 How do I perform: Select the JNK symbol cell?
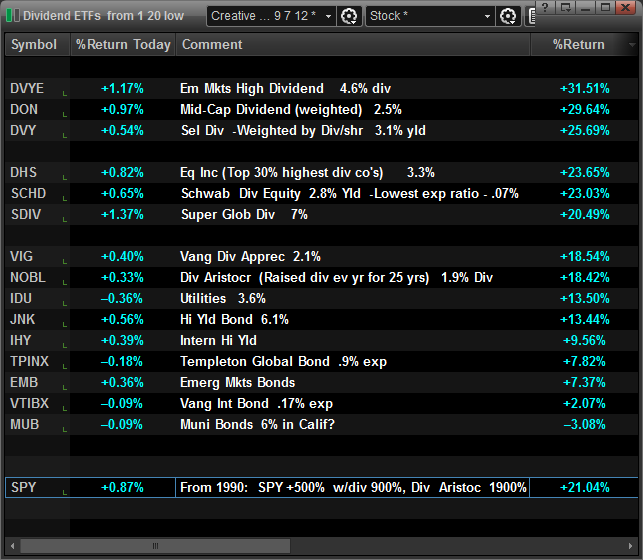pyautogui.click(x=37, y=319)
